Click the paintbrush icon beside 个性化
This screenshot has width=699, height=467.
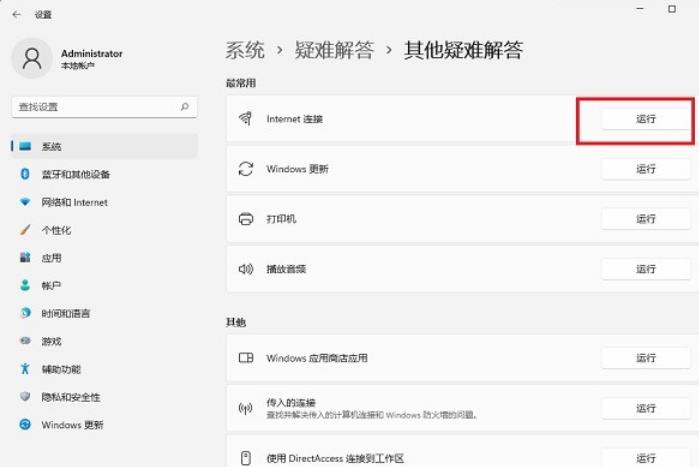point(25,230)
